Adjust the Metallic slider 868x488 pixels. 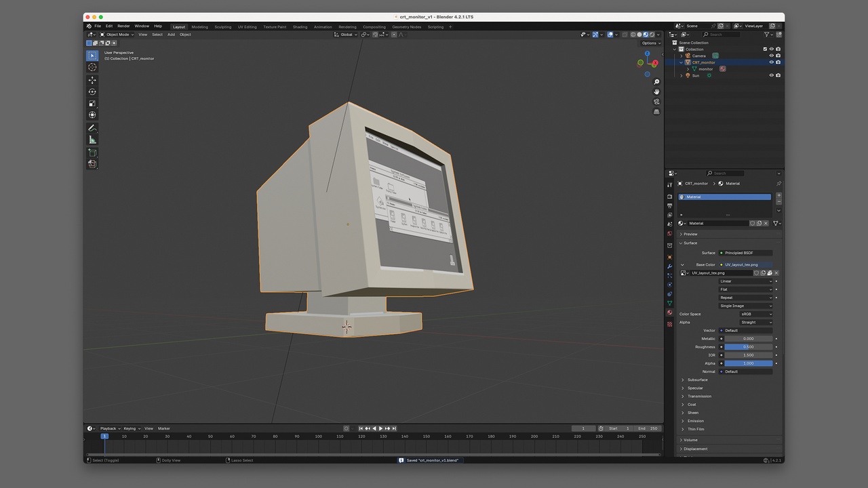(x=749, y=338)
